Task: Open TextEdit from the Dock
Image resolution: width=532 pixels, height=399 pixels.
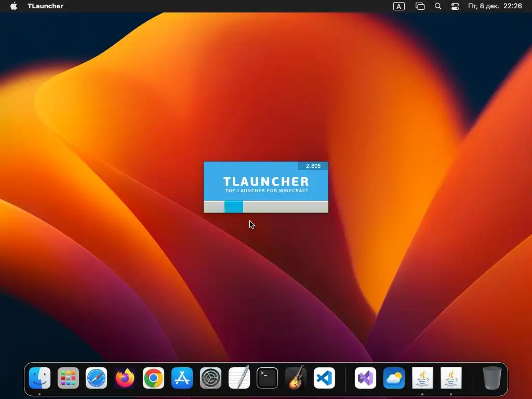Action: click(239, 377)
